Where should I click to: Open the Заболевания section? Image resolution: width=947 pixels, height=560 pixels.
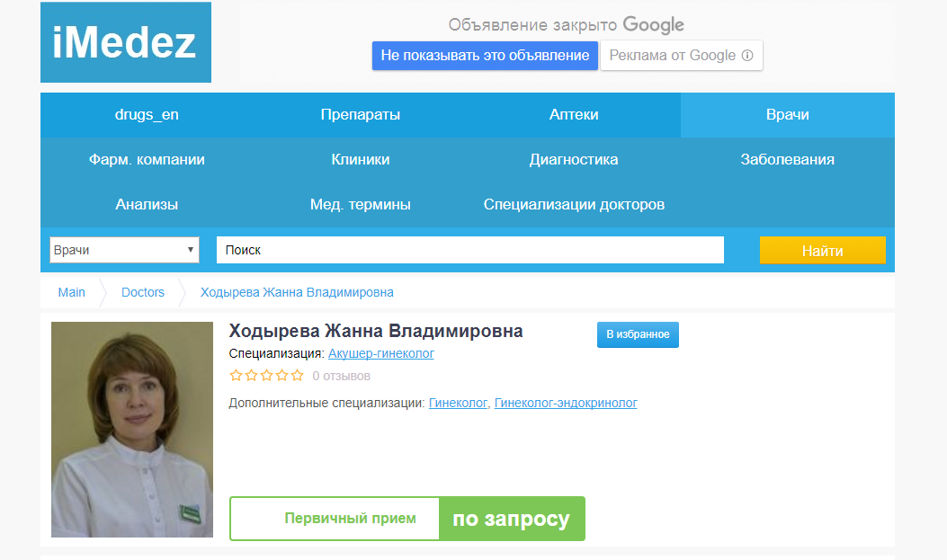787,160
